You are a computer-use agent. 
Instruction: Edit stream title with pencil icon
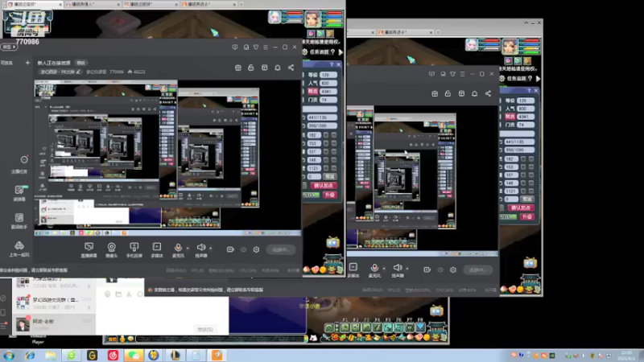pos(78,72)
